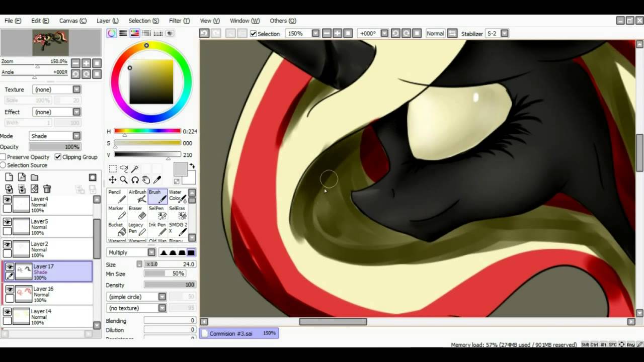The image size is (644, 362).
Task: Open the Layer menu
Action: click(108, 21)
